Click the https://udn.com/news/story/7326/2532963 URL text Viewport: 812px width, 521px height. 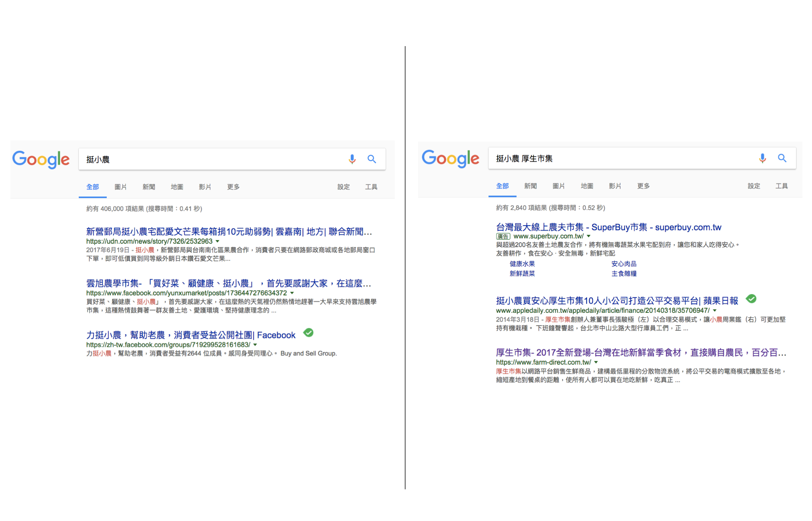click(x=149, y=241)
